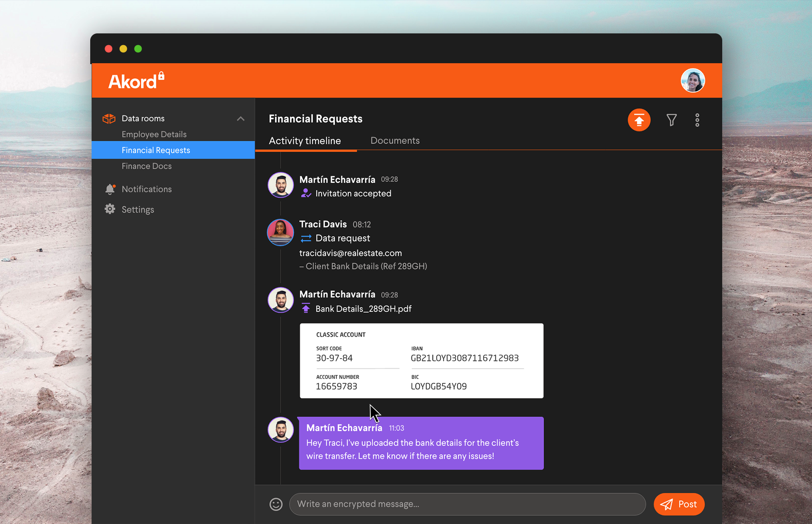Image resolution: width=812 pixels, height=524 pixels.
Task: Open the three-dot more options menu
Action: tap(697, 120)
